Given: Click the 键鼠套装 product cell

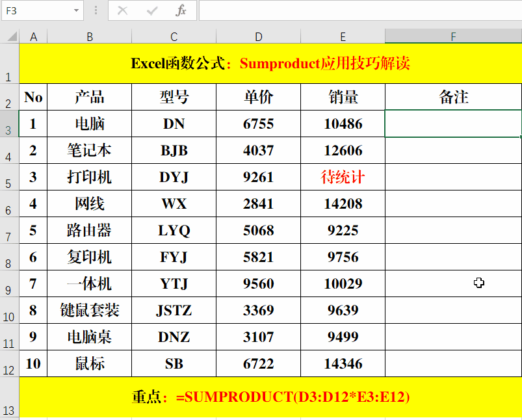Looking at the screenshot, I should point(90,310).
